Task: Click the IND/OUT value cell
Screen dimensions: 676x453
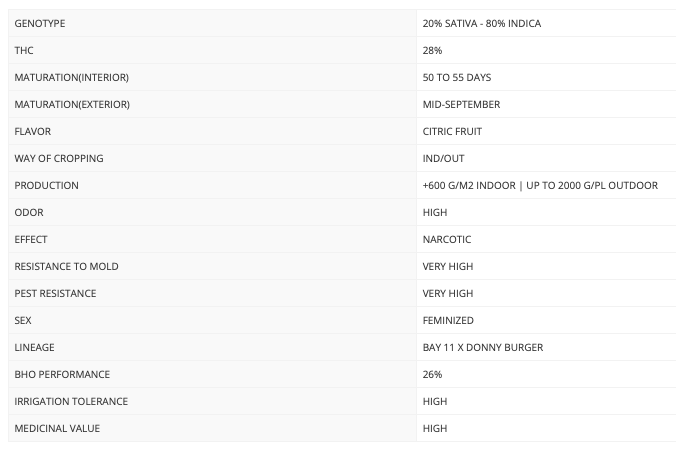Action: point(443,158)
